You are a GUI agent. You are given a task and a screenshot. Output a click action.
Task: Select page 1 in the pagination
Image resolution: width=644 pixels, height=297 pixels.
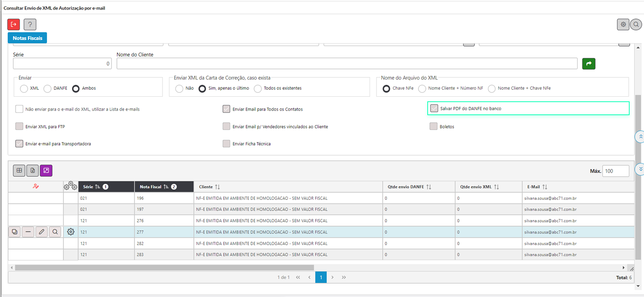click(321, 277)
